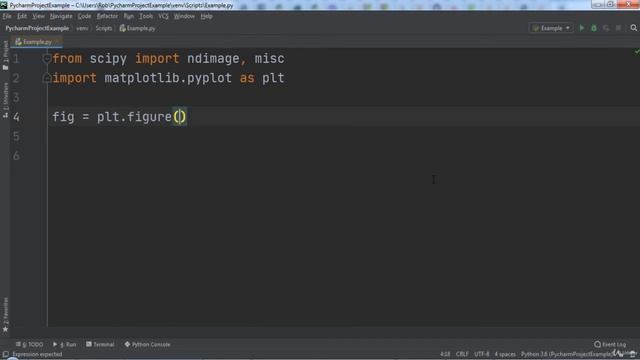
Task: Open the Run menu
Action: (x=129, y=16)
